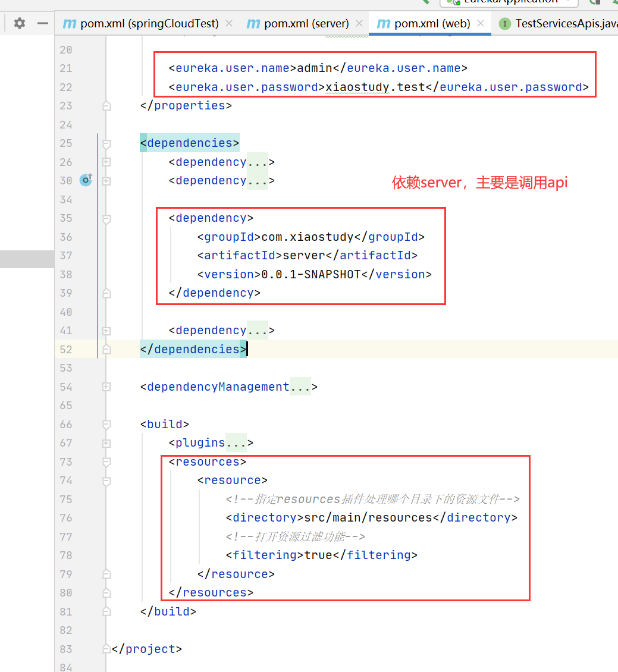Close the pom.xml (springCloudTest) tab

(x=229, y=23)
